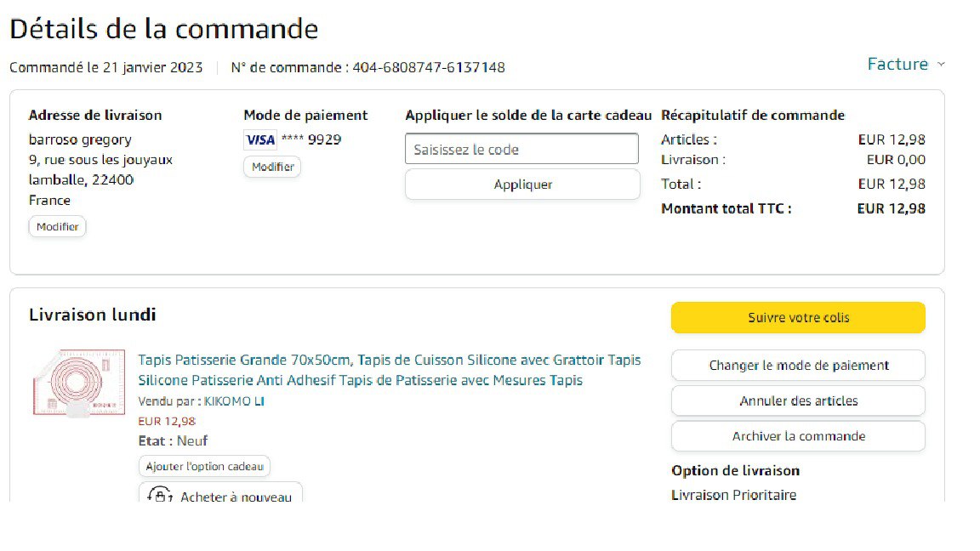The image size is (980, 551).
Task: Open the Facture invoice menu
Action: (x=897, y=65)
